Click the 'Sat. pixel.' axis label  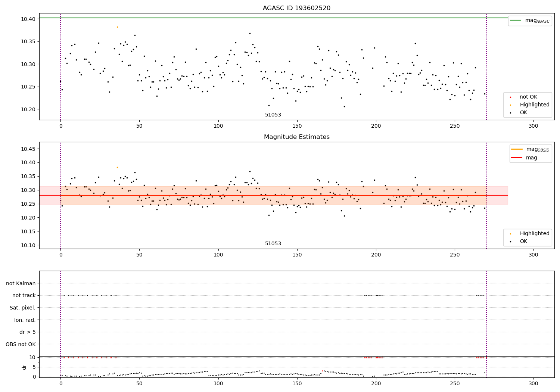tap(23, 308)
